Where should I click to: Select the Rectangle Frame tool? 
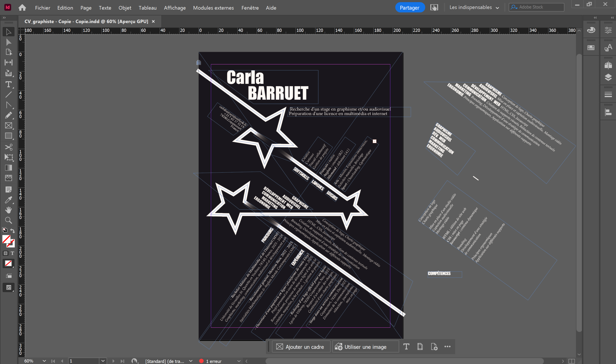tap(8, 126)
